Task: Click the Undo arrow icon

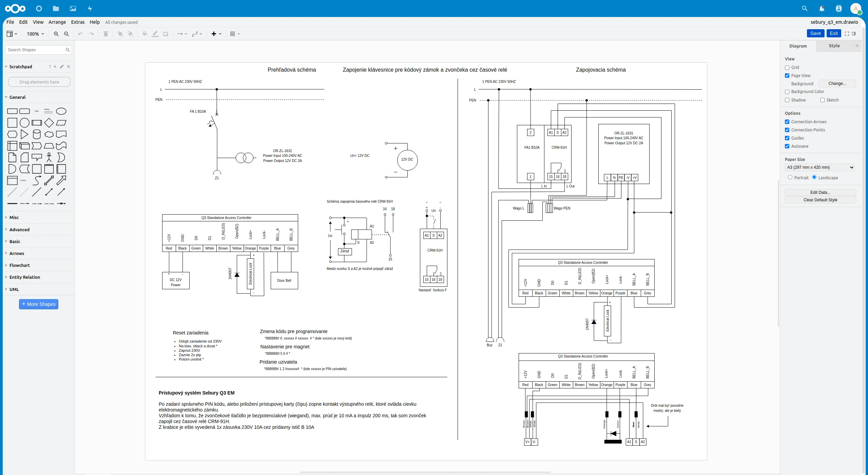Action: 80,34
